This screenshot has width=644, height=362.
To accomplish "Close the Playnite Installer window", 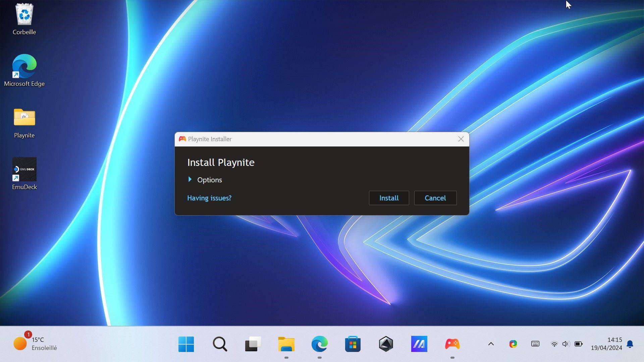I will coord(461,139).
